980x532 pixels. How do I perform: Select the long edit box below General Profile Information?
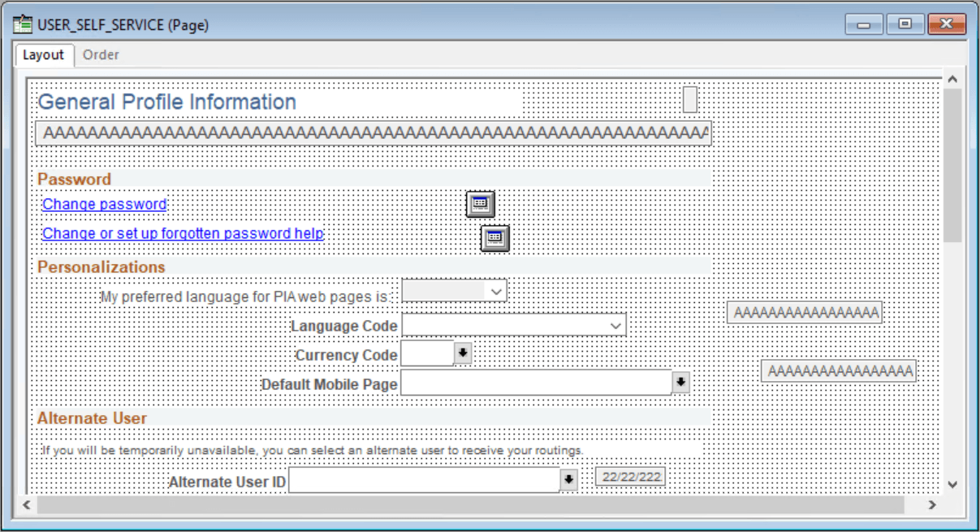(373, 132)
